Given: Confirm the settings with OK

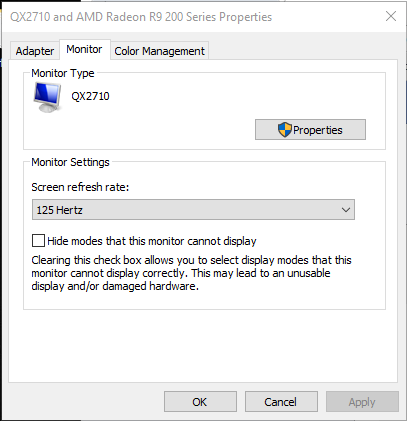Looking at the screenshot, I should pos(200,402).
